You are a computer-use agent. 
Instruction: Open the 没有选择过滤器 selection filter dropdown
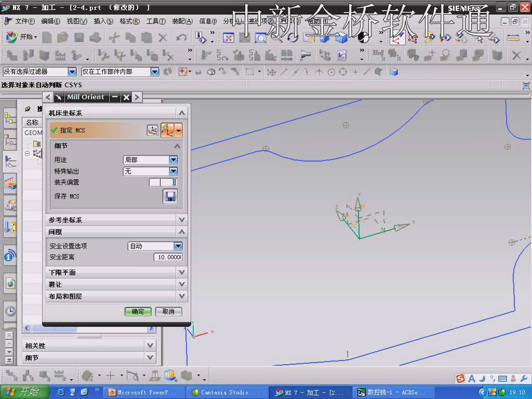pos(72,72)
